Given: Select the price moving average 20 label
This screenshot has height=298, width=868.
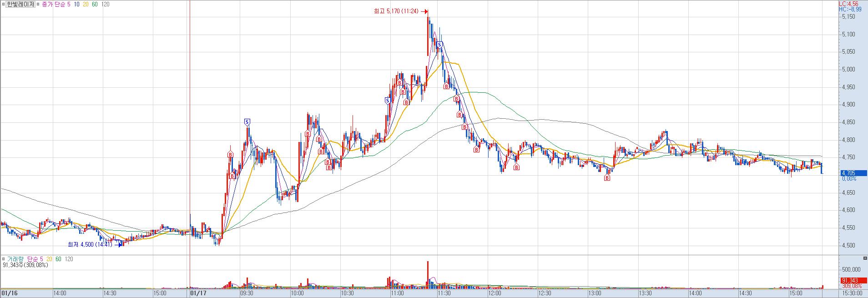Looking at the screenshot, I should pyautogui.click(x=86, y=4).
